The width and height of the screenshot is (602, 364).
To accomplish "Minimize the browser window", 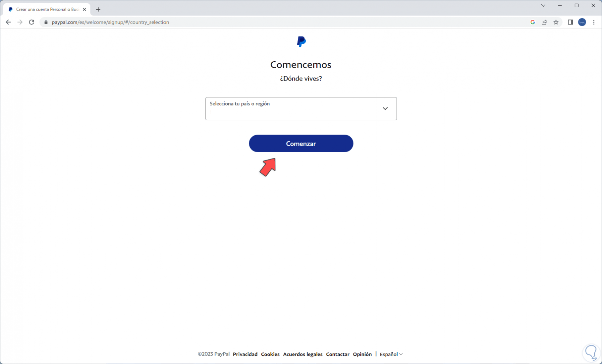I will [560, 5].
